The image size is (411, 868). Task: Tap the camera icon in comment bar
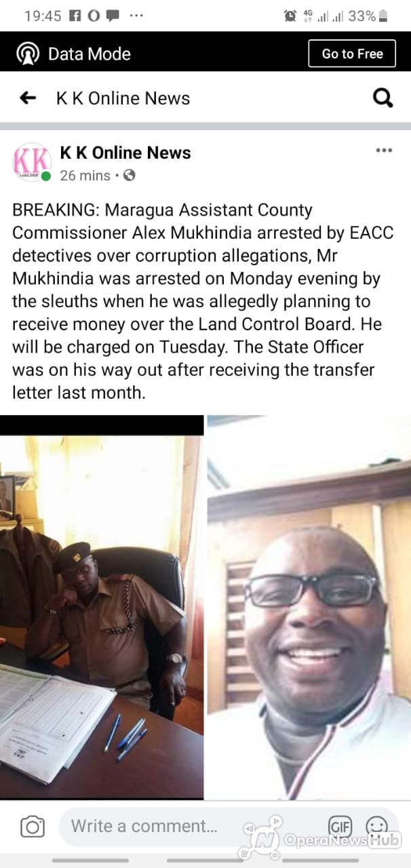[x=32, y=827]
